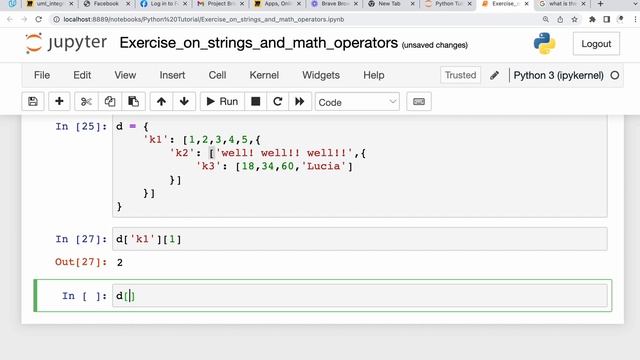
Task: Close the Facebook browser tab
Action: pyautogui.click(x=128, y=4)
